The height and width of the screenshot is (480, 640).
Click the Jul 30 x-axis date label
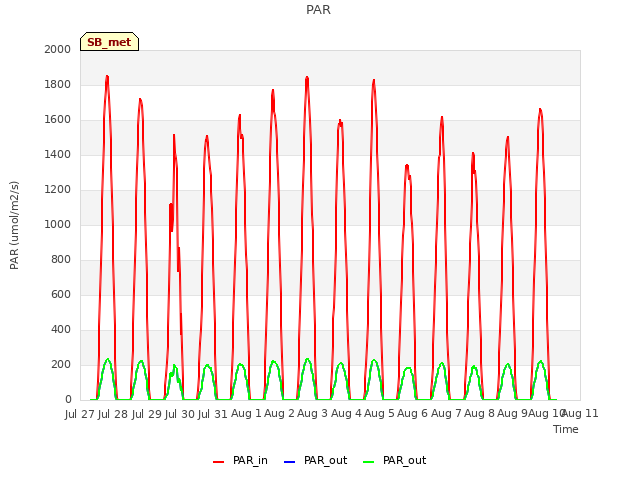pyautogui.click(x=180, y=414)
